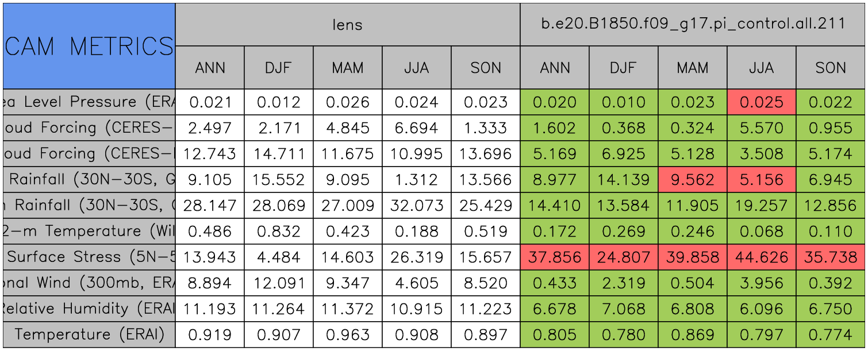Viewport: 868px width, 351px height.
Task: Click the Zonal Wind (300mb) row label
Action: click(x=89, y=283)
